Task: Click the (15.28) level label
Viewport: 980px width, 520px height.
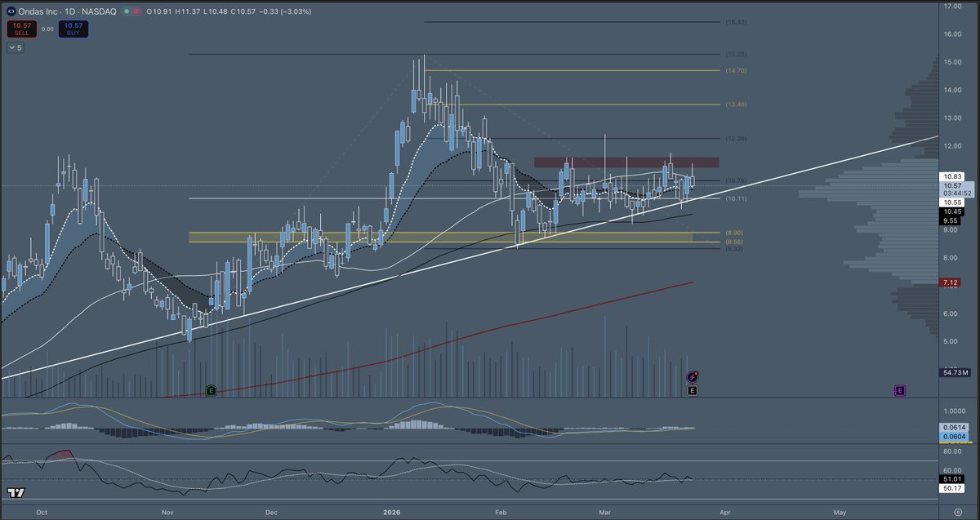Action: (x=736, y=54)
